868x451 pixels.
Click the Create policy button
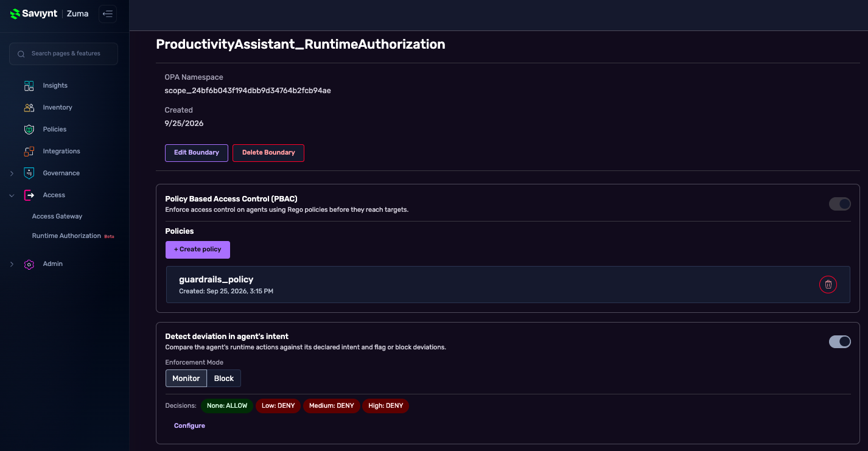(x=198, y=250)
